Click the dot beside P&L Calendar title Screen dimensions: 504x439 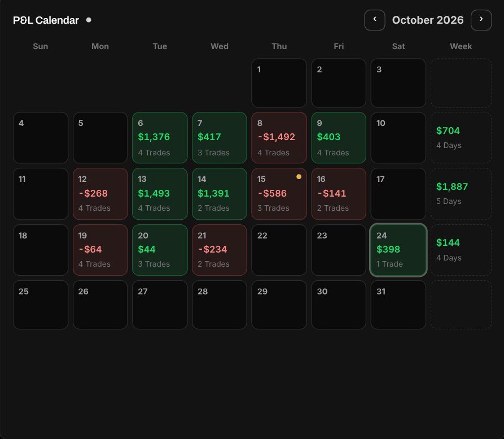coord(89,20)
